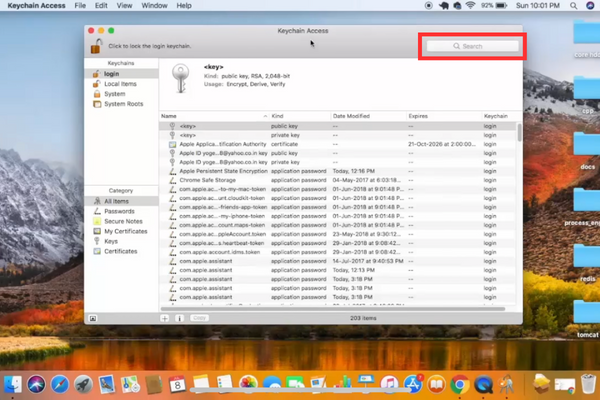Open item info with the 'i' button
Image resolution: width=600 pixels, height=400 pixels.
[x=179, y=318]
